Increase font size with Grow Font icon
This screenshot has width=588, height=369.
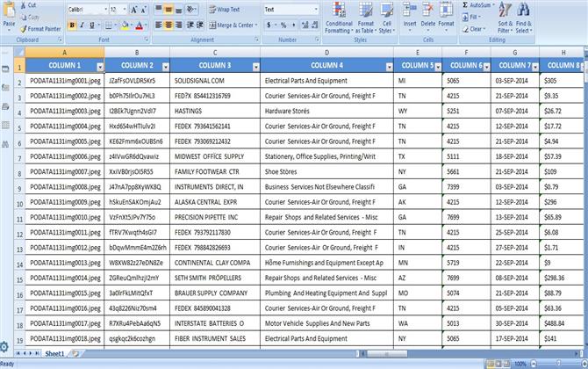coord(133,11)
